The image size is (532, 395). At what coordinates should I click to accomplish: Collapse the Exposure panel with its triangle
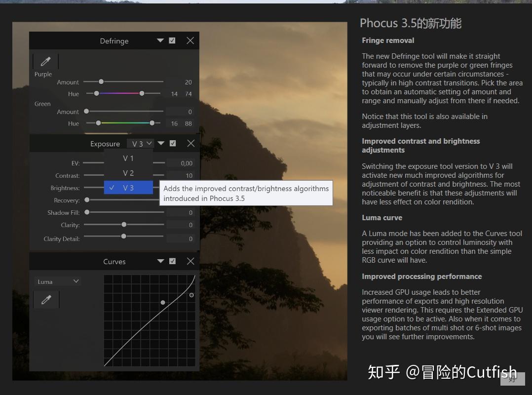tap(161, 143)
